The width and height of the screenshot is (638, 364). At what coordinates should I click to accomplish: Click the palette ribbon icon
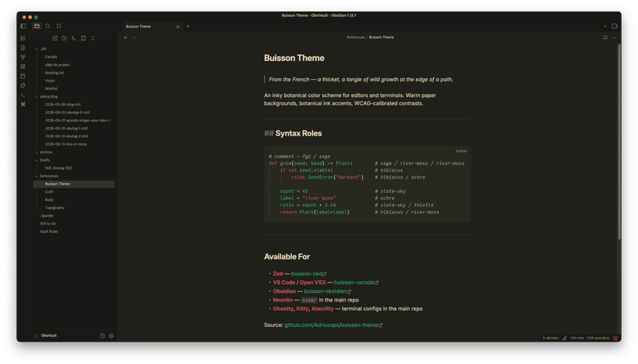click(23, 85)
